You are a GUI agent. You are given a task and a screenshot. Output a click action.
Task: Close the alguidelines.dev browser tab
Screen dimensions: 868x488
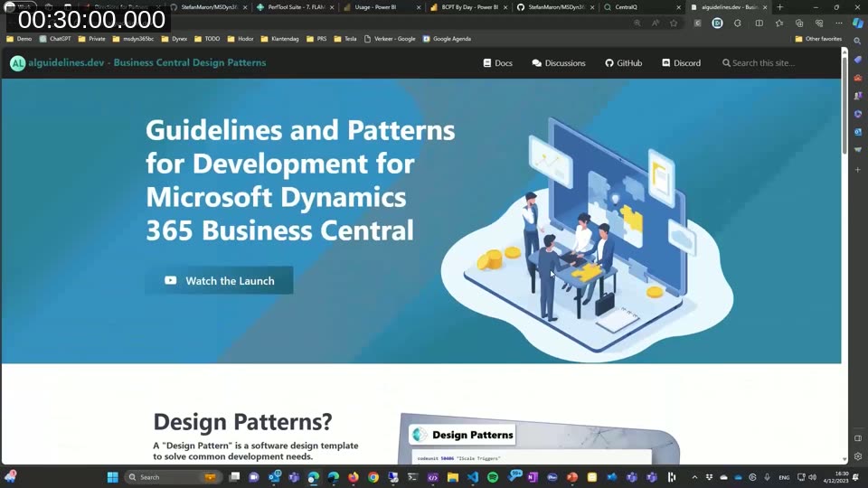point(765,7)
